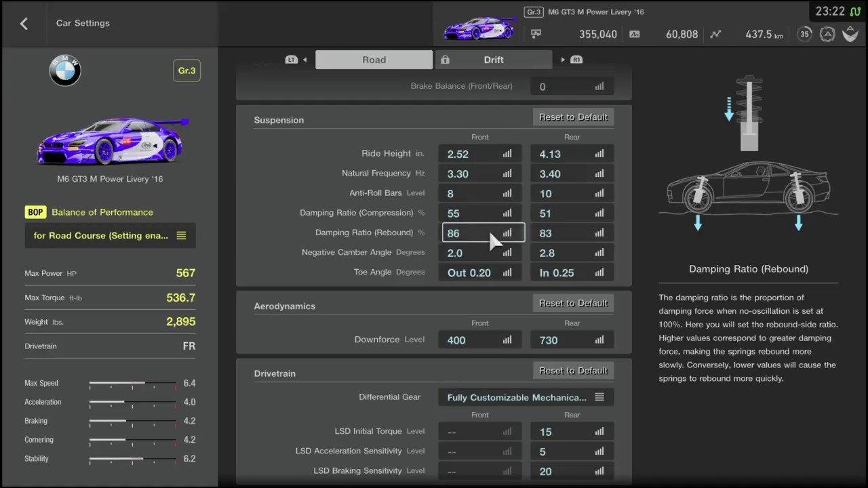Image resolution: width=868 pixels, height=488 pixels.
Task: Select front Toe Angle Out 0.20
Action: pos(469,272)
